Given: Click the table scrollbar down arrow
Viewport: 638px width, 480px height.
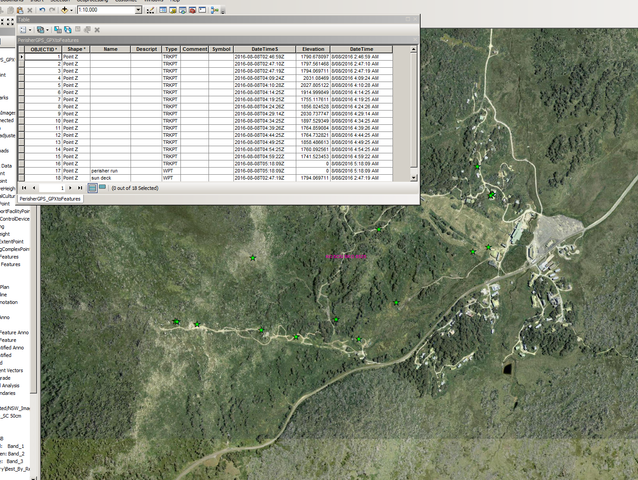Looking at the screenshot, I should pos(413,178).
